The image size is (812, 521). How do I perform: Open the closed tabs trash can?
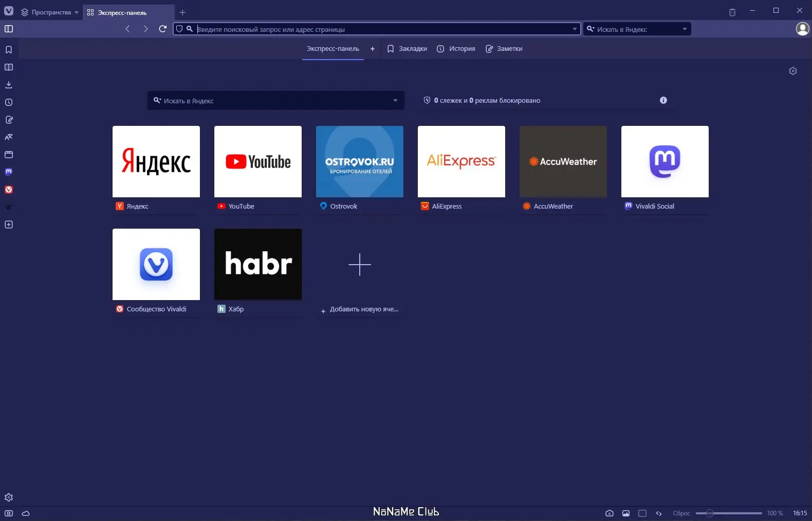click(732, 12)
